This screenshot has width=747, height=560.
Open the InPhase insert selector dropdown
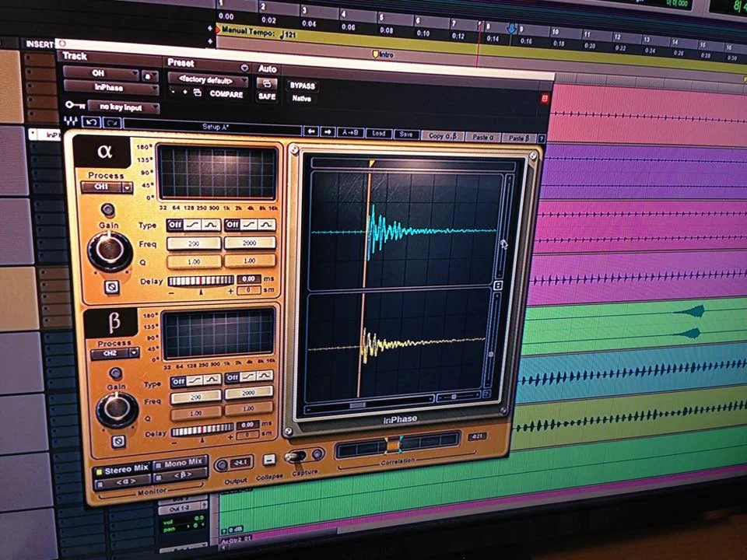coord(110,88)
